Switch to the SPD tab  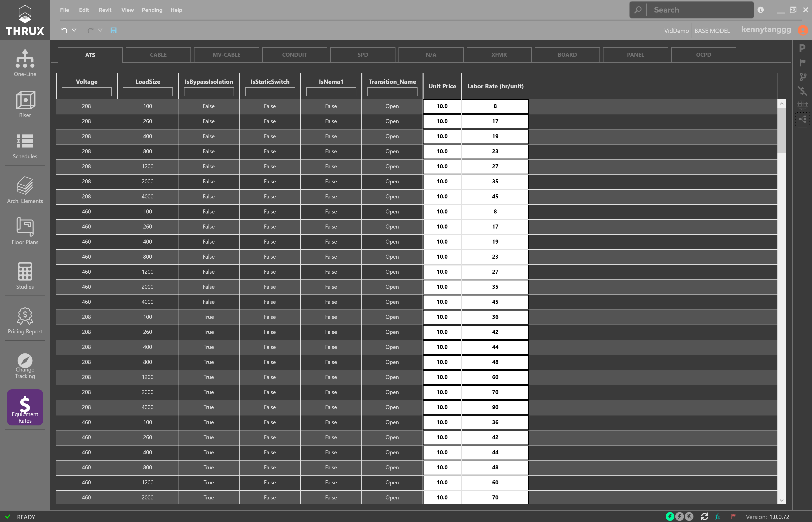(x=362, y=55)
